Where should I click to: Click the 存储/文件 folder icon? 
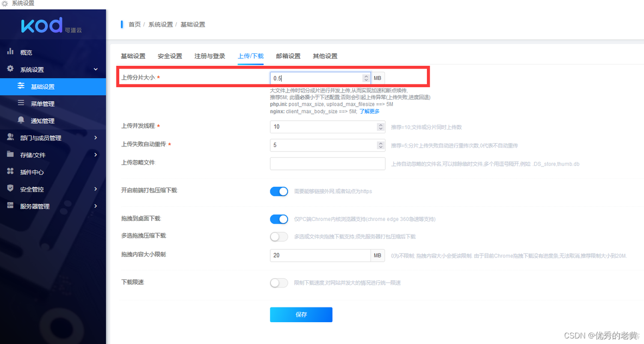tap(10, 154)
